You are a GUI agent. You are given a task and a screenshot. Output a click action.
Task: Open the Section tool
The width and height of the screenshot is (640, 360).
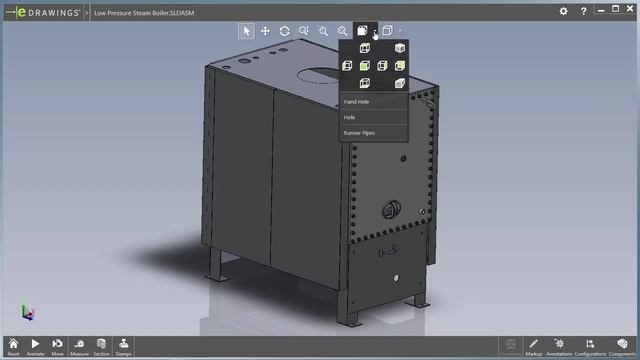click(102, 347)
